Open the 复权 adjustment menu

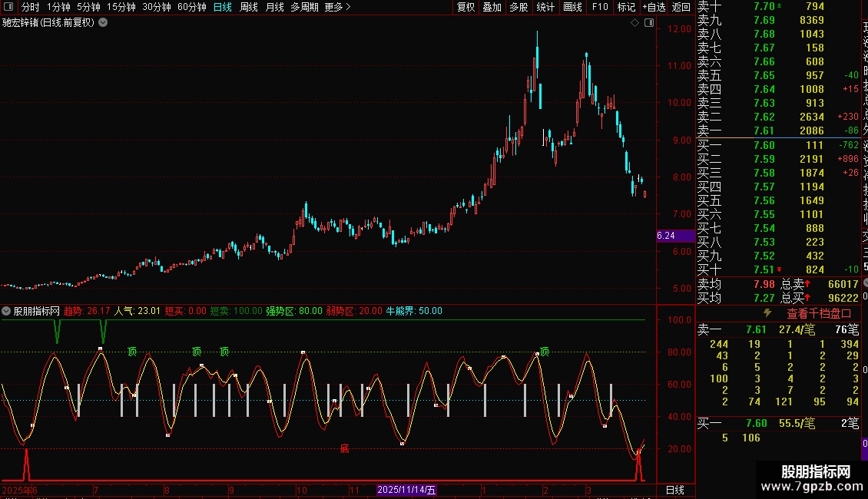coord(465,7)
